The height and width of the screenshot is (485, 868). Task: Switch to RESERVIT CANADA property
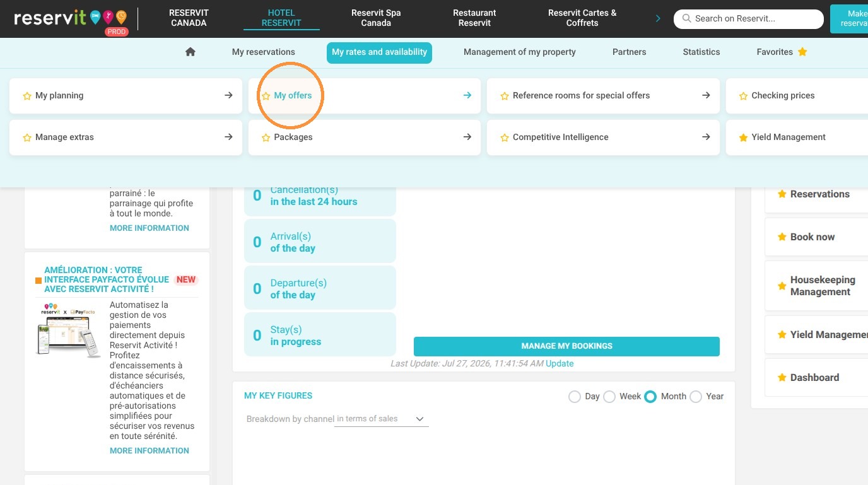[189, 18]
